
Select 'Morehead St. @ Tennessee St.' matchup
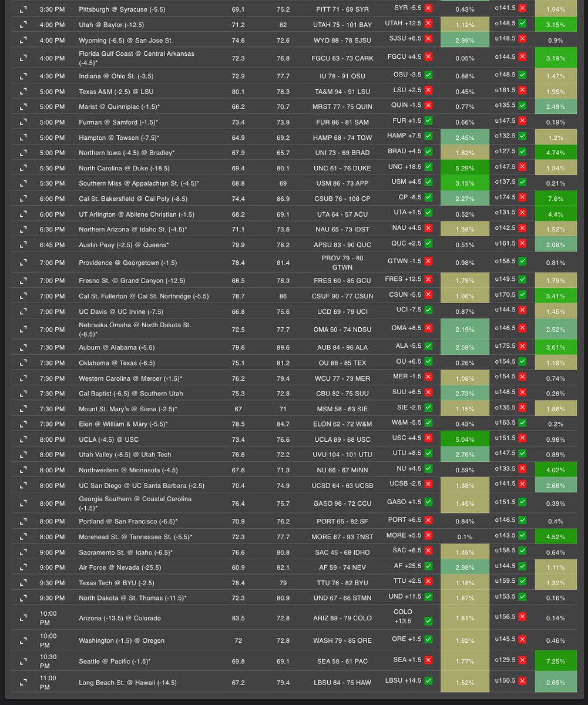tap(136, 537)
